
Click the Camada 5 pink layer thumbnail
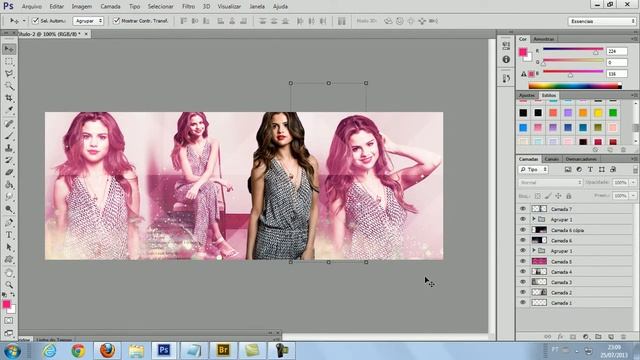point(539,261)
